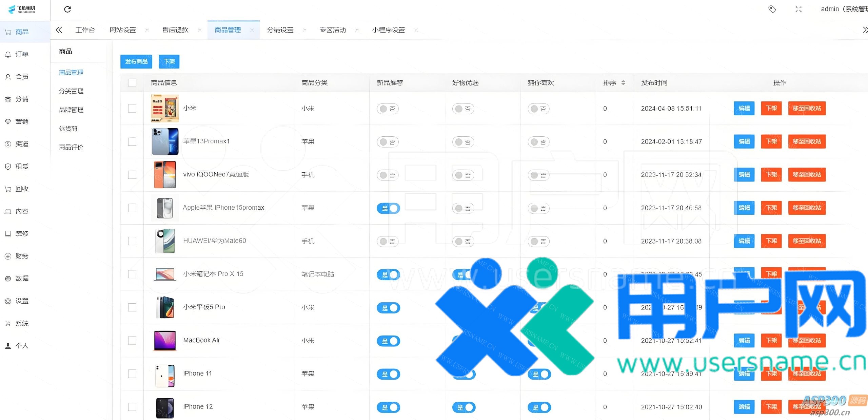The height and width of the screenshot is (420, 868).
Task: Click the refresh icon in top bar
Action: click(67, 9)
